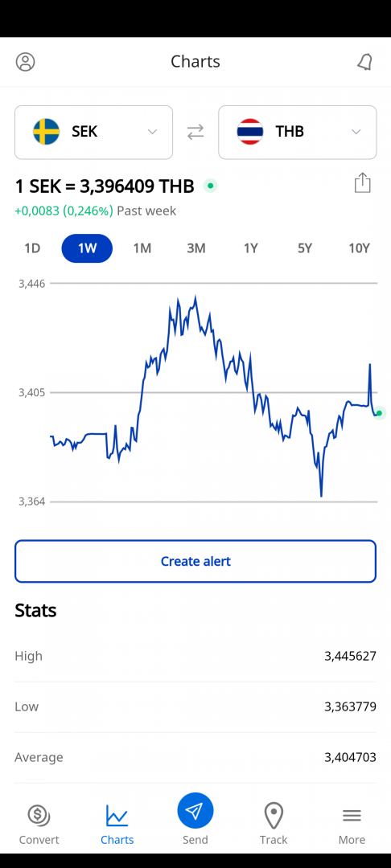Choose the 10Y time range
Viewport: 391px width, 868px height.
point(359,248)
